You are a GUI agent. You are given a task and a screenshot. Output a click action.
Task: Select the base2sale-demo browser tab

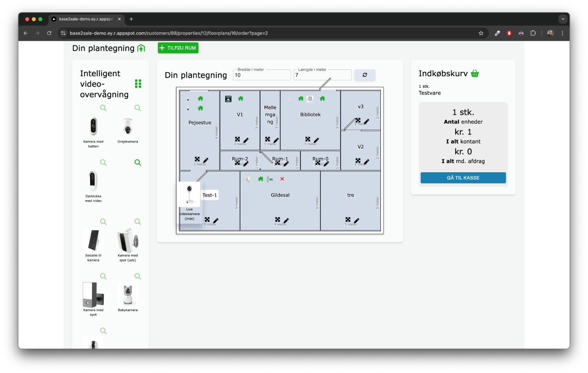click(85, 19)
